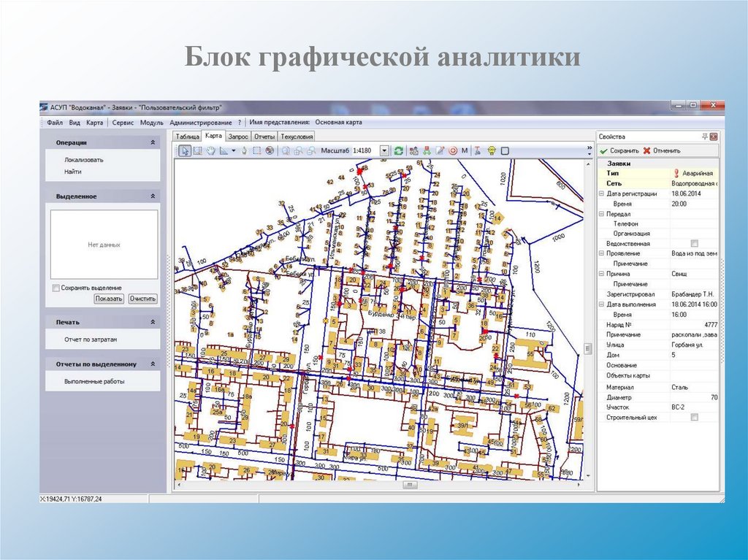Click Сохранить in the properties panel
The image size is (748, 560).
click(619, 150)
